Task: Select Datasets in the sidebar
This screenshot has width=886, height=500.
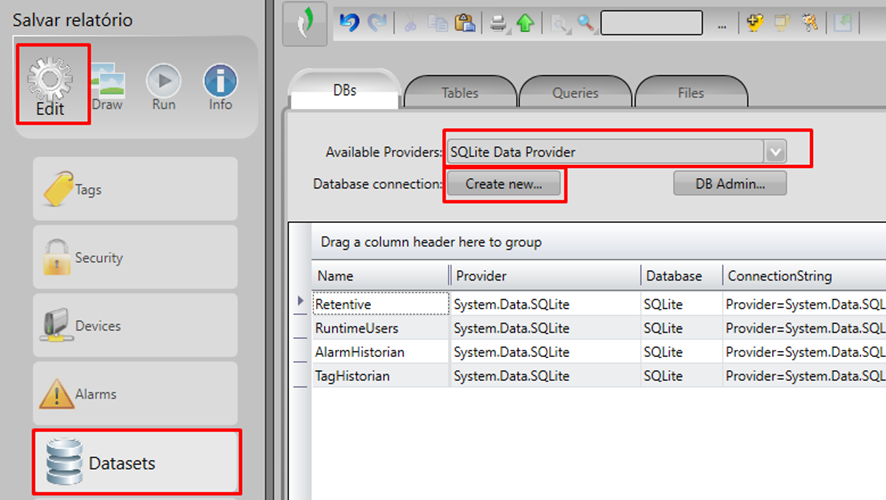Action: pos(136,463)
